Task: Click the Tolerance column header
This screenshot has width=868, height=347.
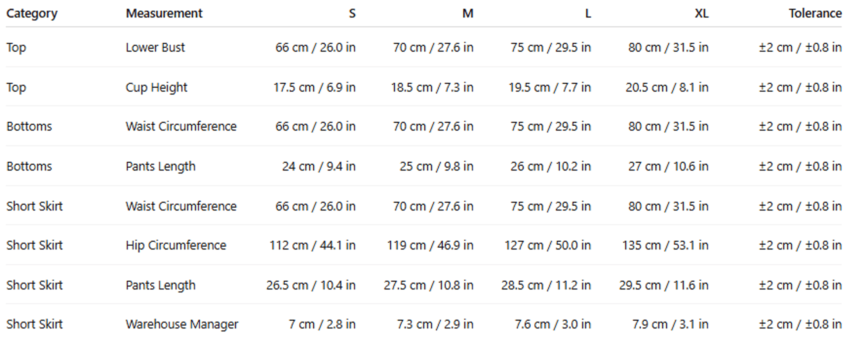Action: point(815,14)
